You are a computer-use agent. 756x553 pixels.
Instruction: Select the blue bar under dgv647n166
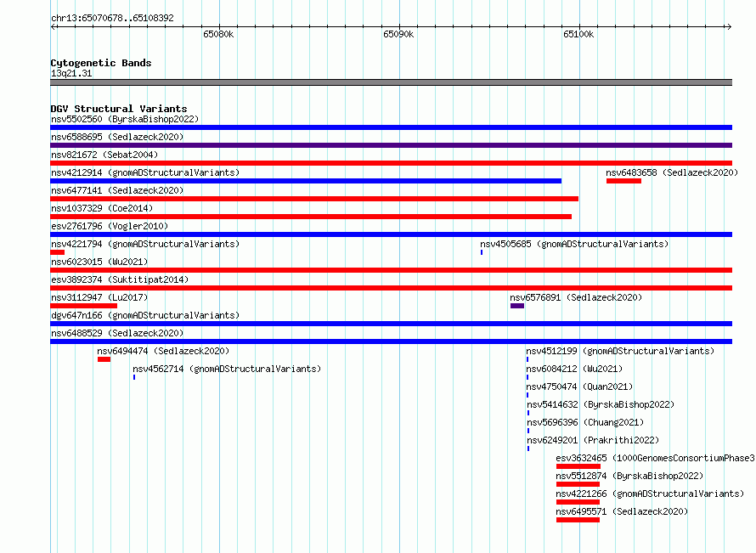[x=391, y=324]
